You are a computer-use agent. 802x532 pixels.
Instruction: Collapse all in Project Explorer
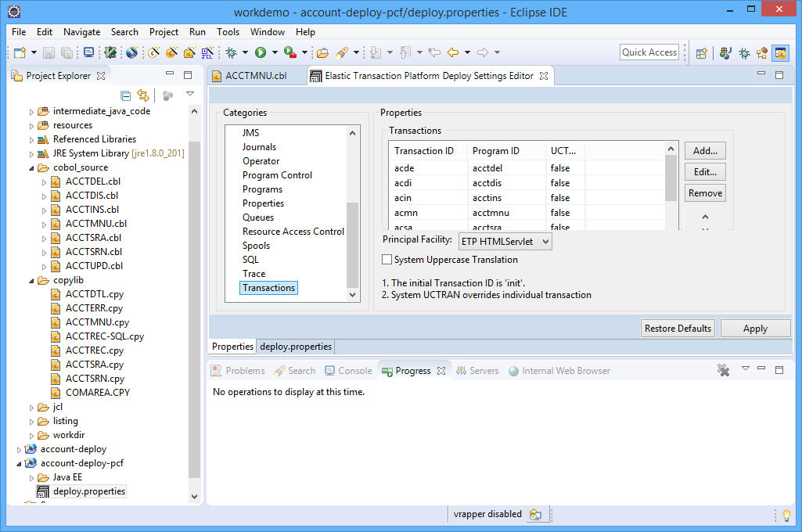(125, 95)
